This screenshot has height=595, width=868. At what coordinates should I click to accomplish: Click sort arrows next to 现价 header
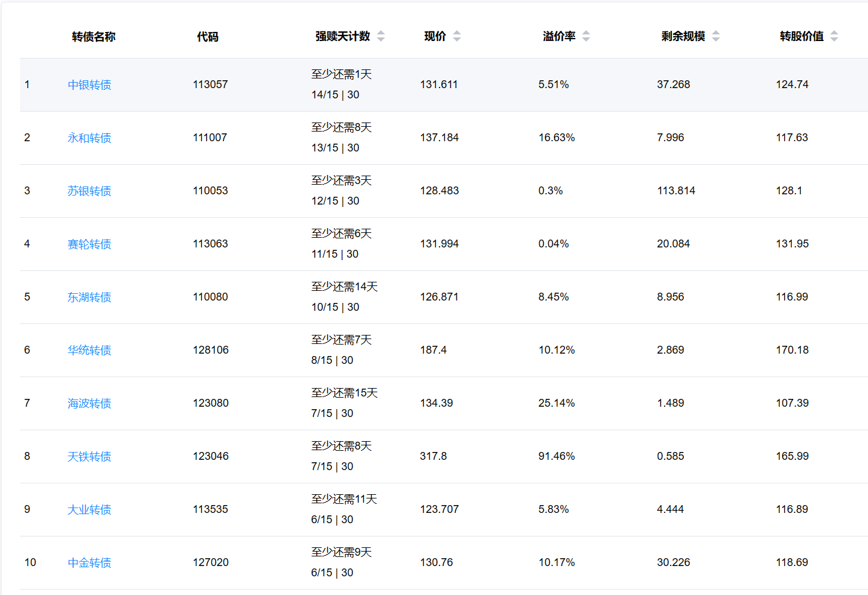click(457, 36)
